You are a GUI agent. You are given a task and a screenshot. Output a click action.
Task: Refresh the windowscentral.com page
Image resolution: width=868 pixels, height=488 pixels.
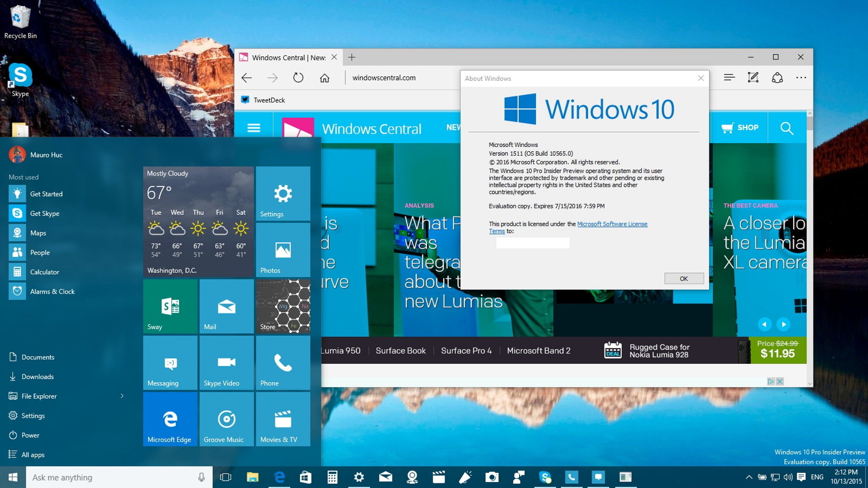tap(298, 78)
